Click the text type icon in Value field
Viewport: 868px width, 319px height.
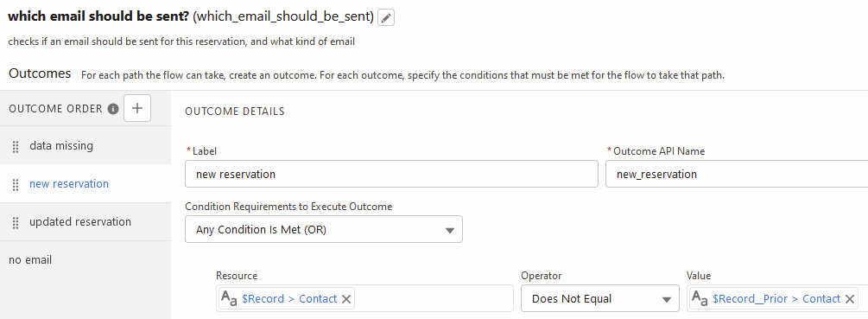click(700, 298)
